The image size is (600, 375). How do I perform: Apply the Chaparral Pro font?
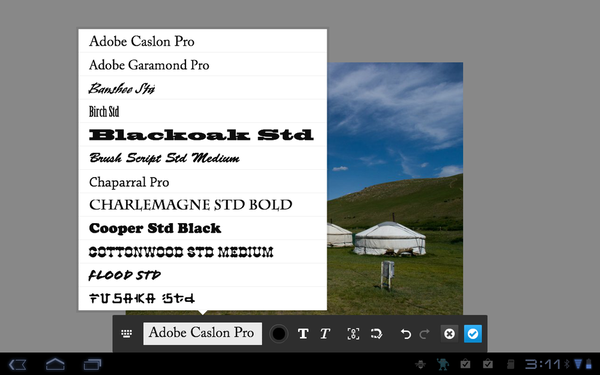202,182
